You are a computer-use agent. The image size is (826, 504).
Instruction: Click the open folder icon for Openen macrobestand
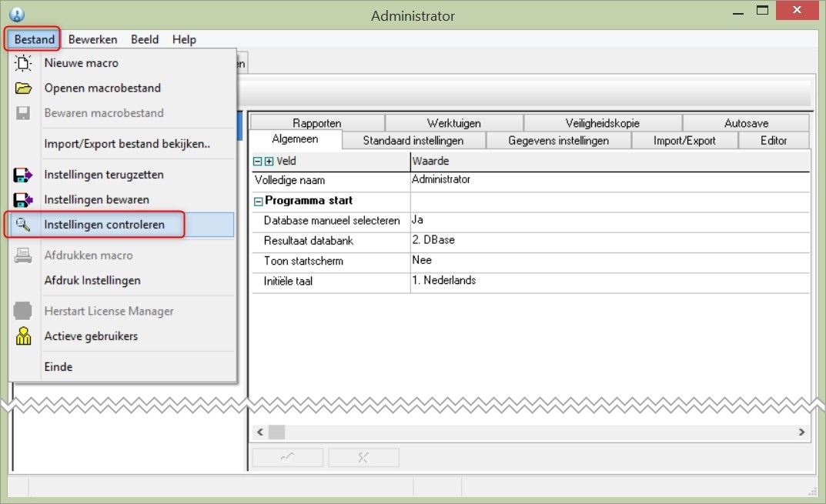click(23, 88)
